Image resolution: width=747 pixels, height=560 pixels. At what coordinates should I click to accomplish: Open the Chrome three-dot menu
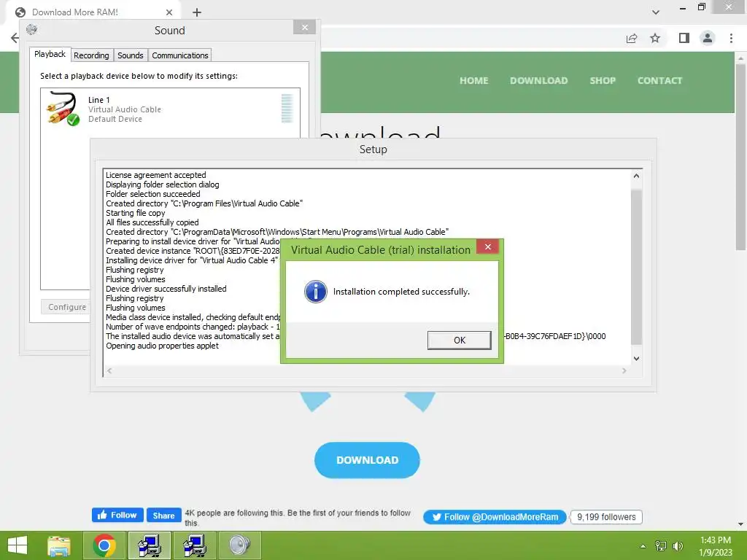731,38
